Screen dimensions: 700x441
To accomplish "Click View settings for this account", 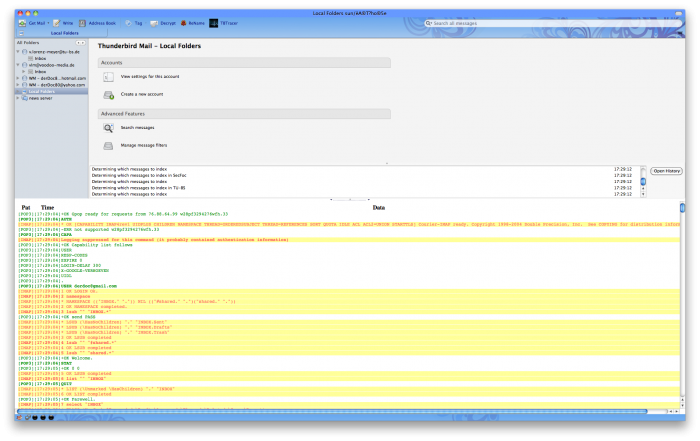I will [150, 77].
